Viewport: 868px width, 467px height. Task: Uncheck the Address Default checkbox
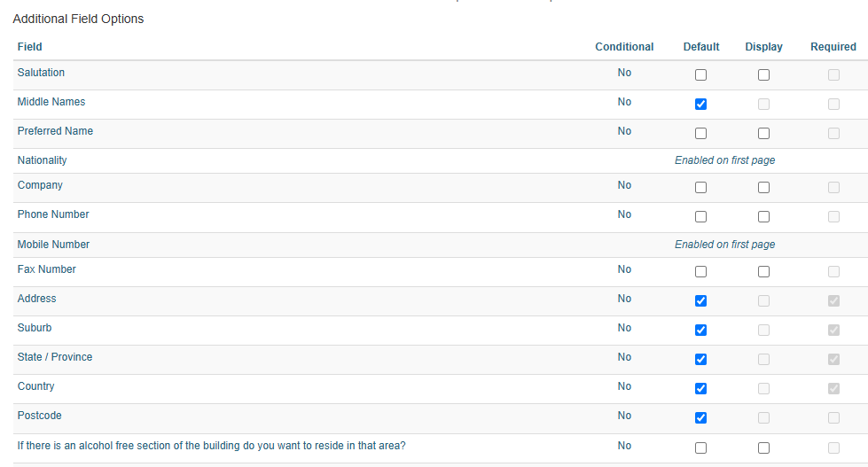coord(700,301)
